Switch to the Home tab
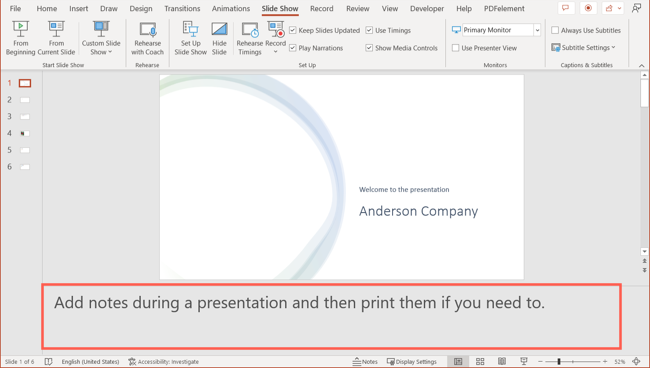Image resolution: width=650 pixels, height=368 pixels. (x=46, y=8)
